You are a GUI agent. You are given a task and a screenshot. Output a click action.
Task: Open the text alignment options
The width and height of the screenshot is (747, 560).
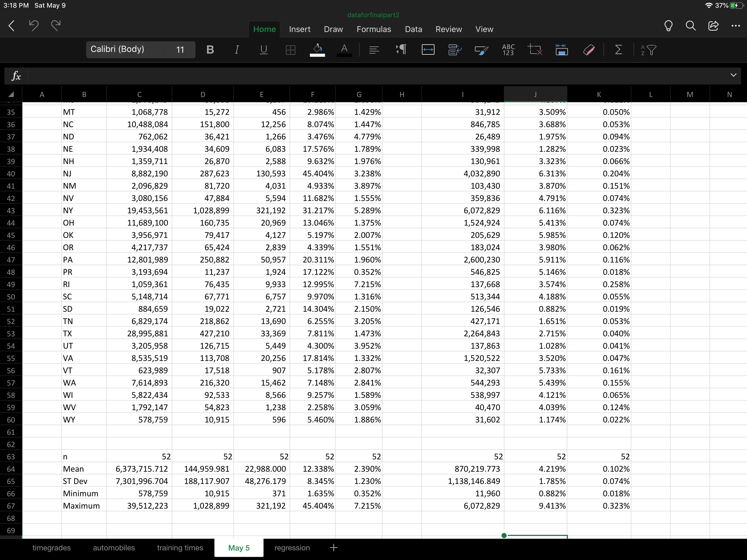374,50
